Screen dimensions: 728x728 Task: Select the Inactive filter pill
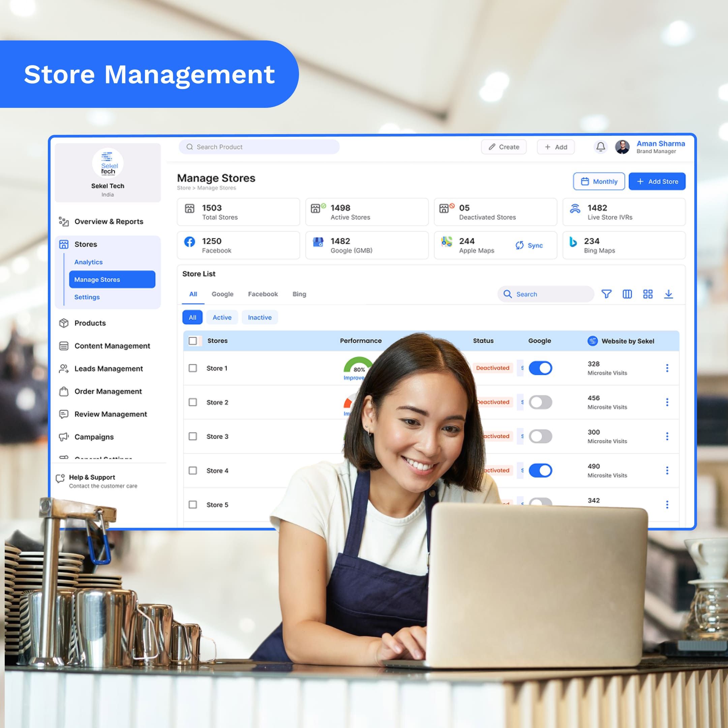tap(260, 317)
